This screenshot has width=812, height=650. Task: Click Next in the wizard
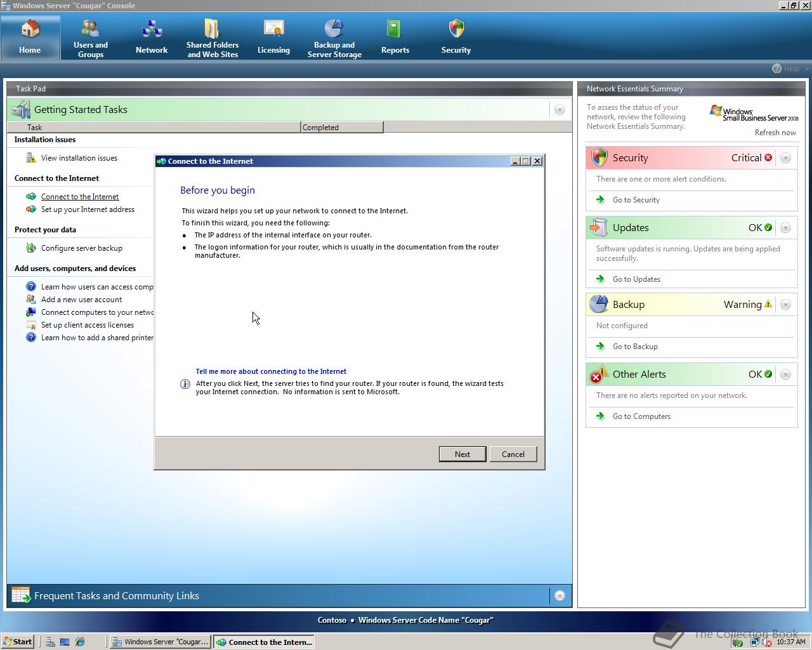pyautogui.click(x=462, y=454)
